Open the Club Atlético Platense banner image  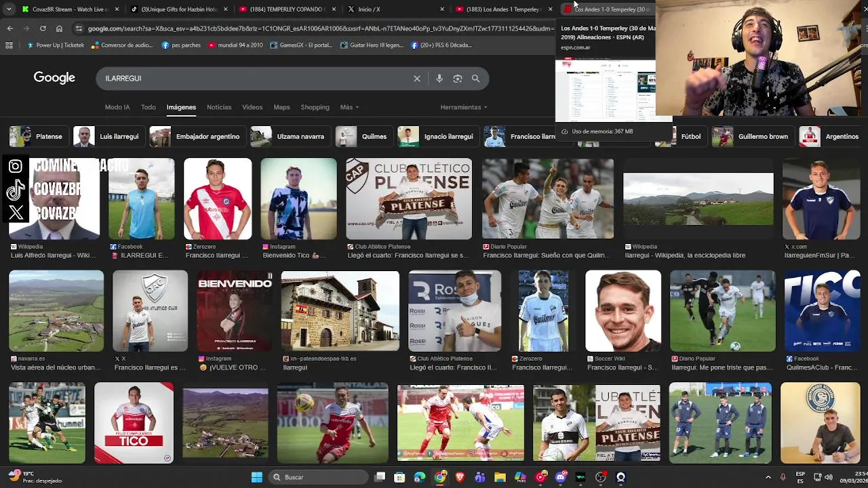[409, 199]
